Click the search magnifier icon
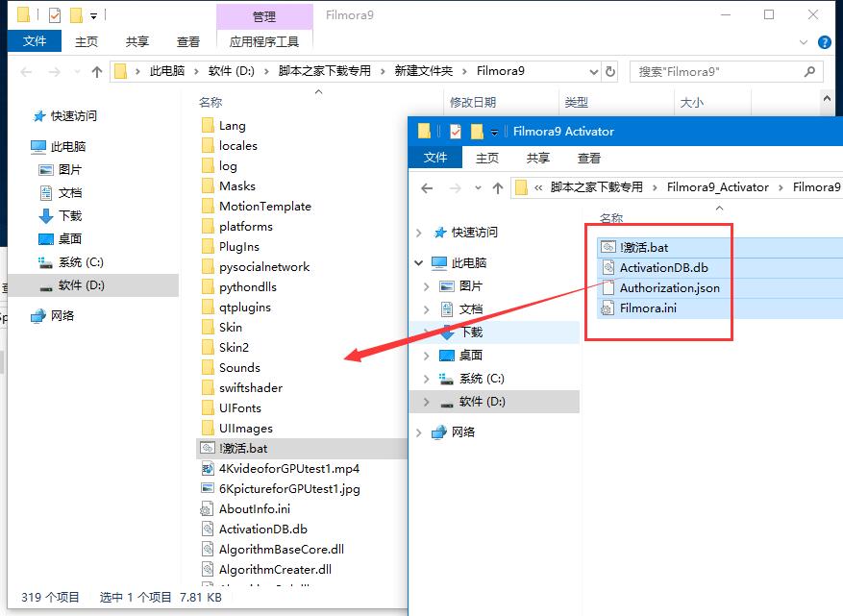The height and width of the screenshot is (616, 843). tap(809, 71)
